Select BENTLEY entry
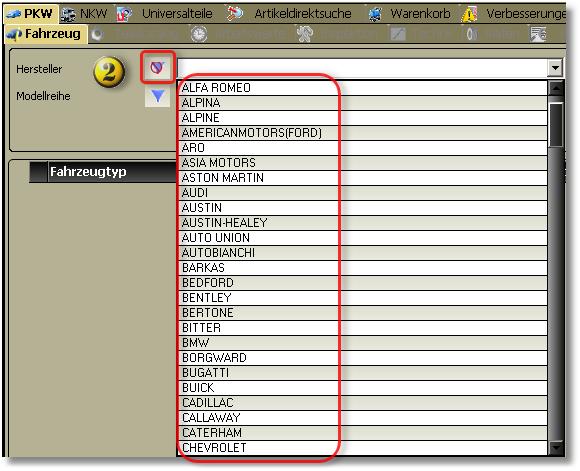Screen dimensions: 580x471 [x=362, y=297]
